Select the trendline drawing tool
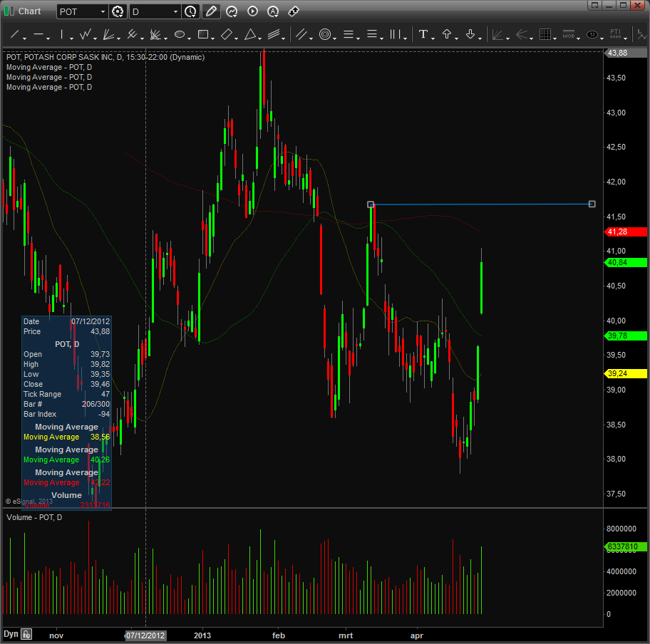650x644 pixels. [14, 33]
